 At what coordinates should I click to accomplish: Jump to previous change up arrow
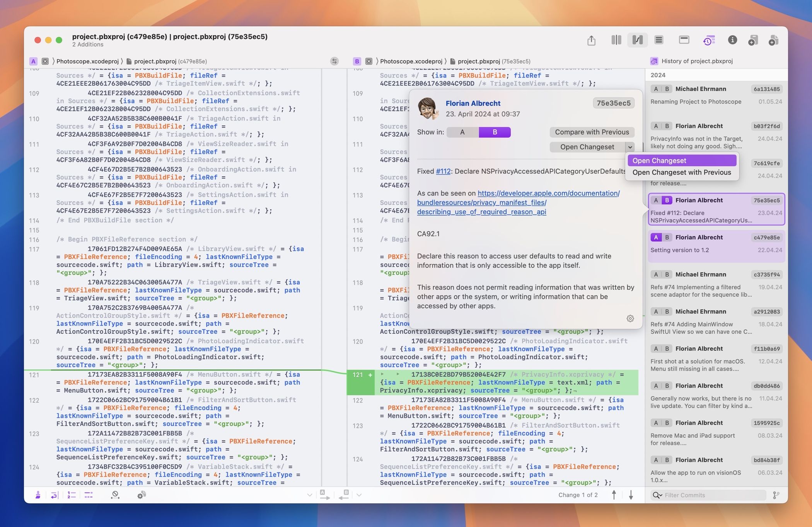tap(614, 495)
